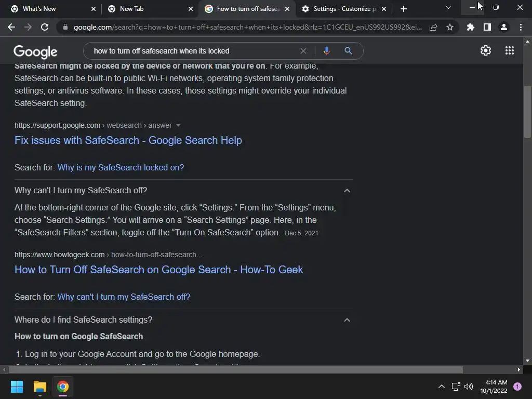Search for Why can't I turn my SafeSearch off
This screenshot has height=399, width=532.
[x=124, y=297]
